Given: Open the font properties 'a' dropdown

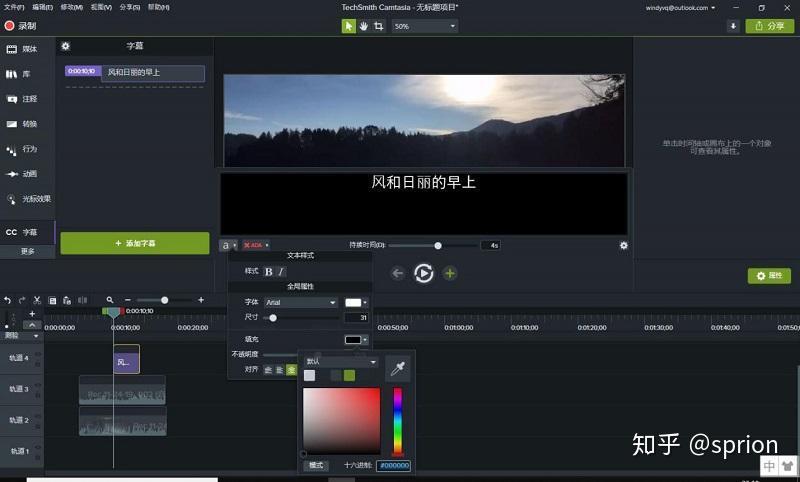Looking at the screenshot, I should coord(229,245).
